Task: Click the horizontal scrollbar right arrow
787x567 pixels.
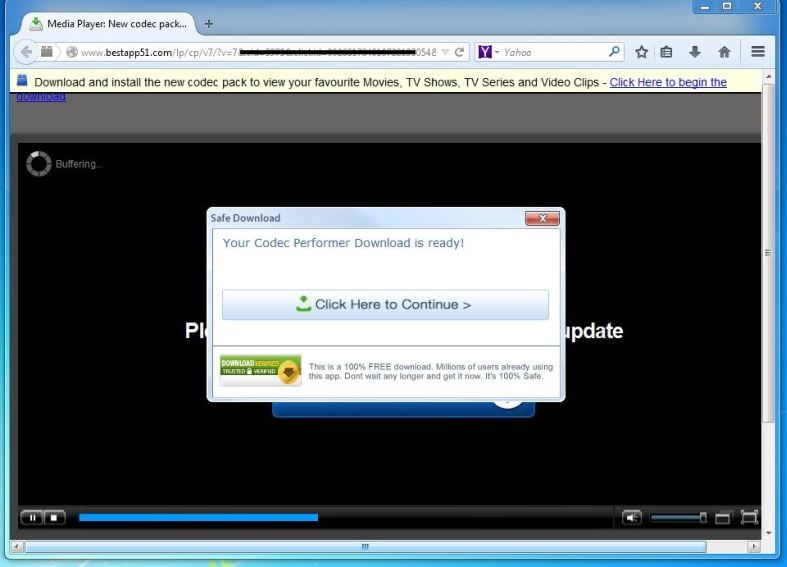Action: [753, 546]
